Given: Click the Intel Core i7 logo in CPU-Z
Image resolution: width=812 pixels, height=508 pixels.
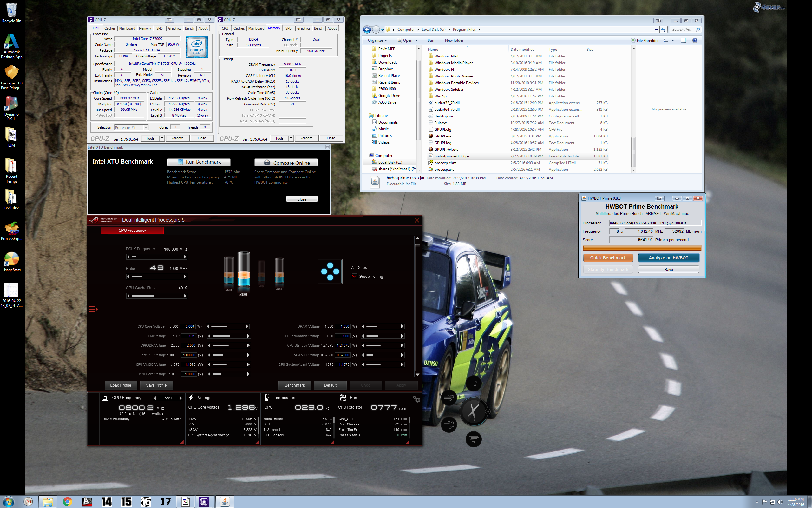Looking at the screenshot, I should point(197,47).
